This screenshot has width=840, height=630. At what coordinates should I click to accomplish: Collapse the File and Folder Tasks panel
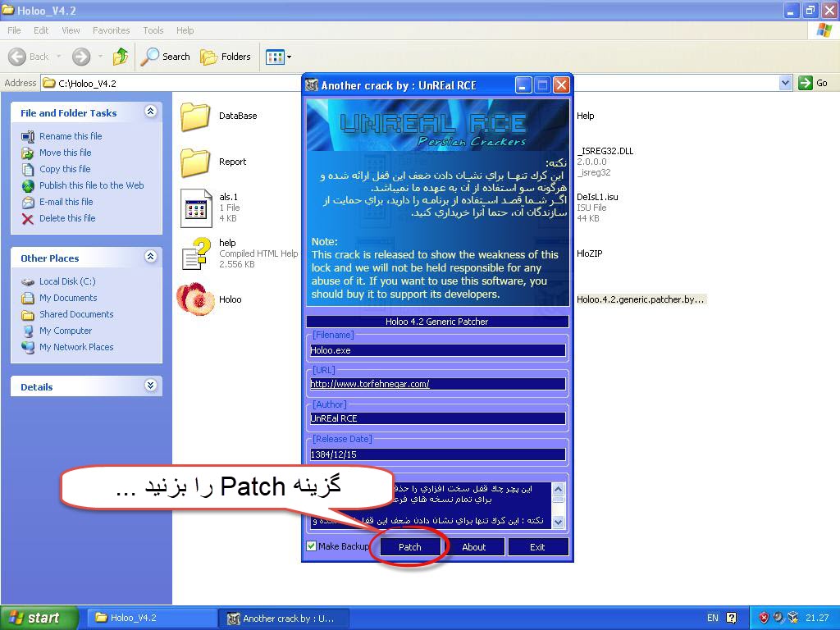coord(150,112)
